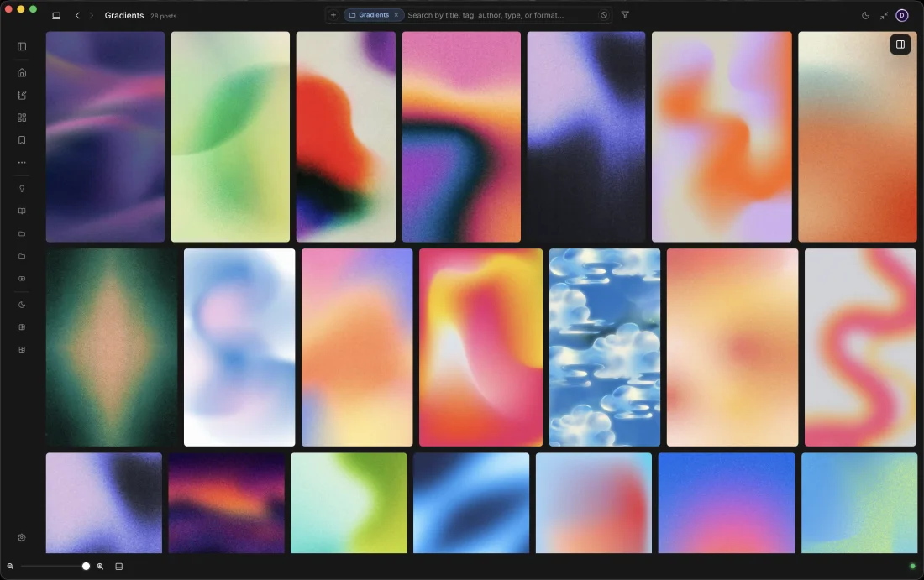Open the cream-to-rust orange gradient thumbnail

858,137
